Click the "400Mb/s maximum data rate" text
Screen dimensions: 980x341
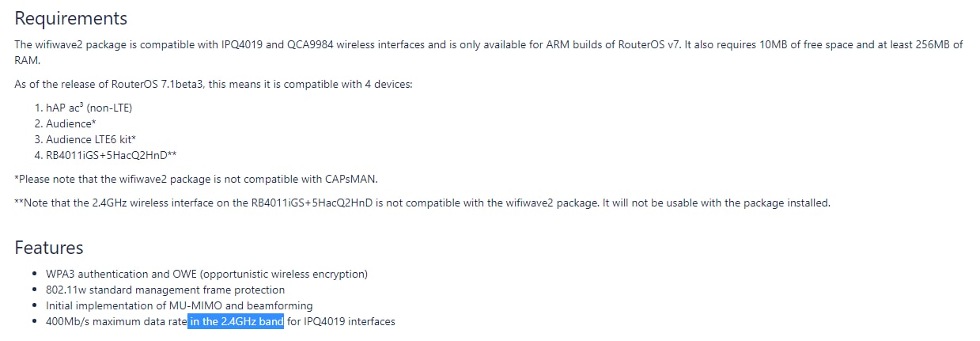click(116, 322)
